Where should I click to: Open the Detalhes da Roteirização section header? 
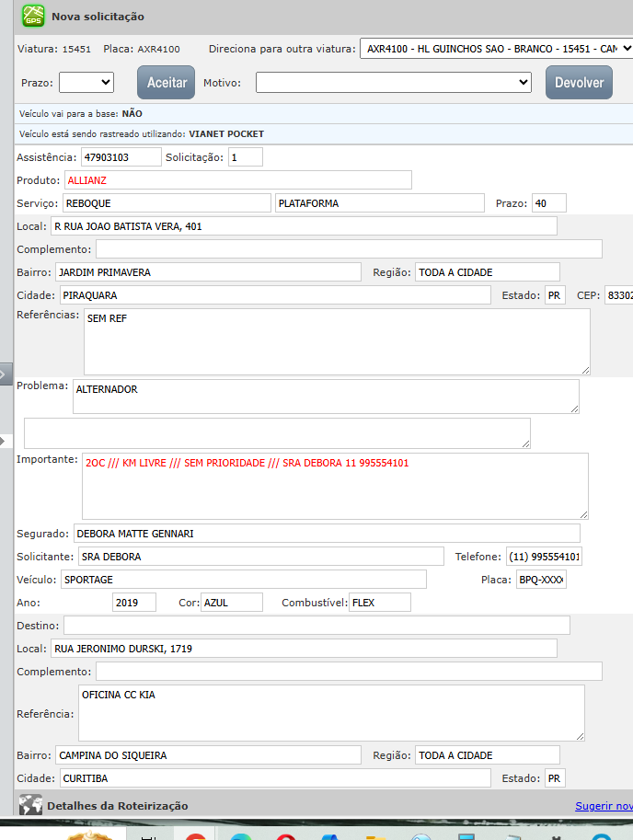pyautogui.click(x=117, y=805)
